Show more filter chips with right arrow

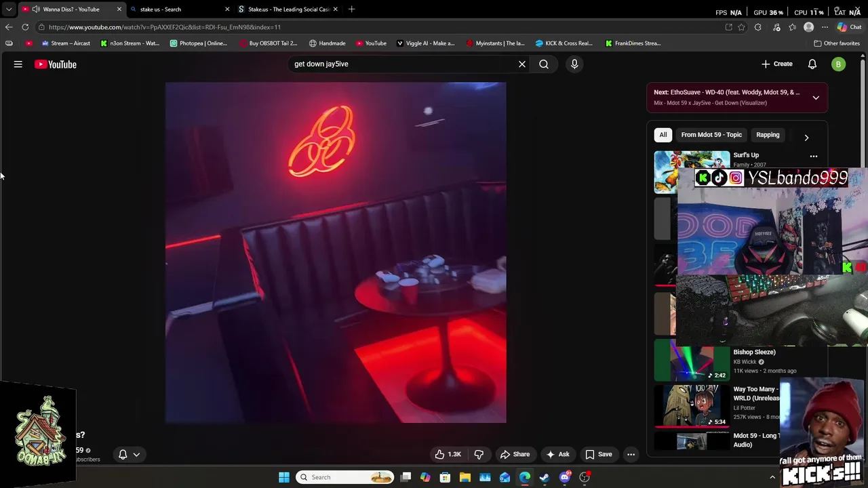coord(806,138)
